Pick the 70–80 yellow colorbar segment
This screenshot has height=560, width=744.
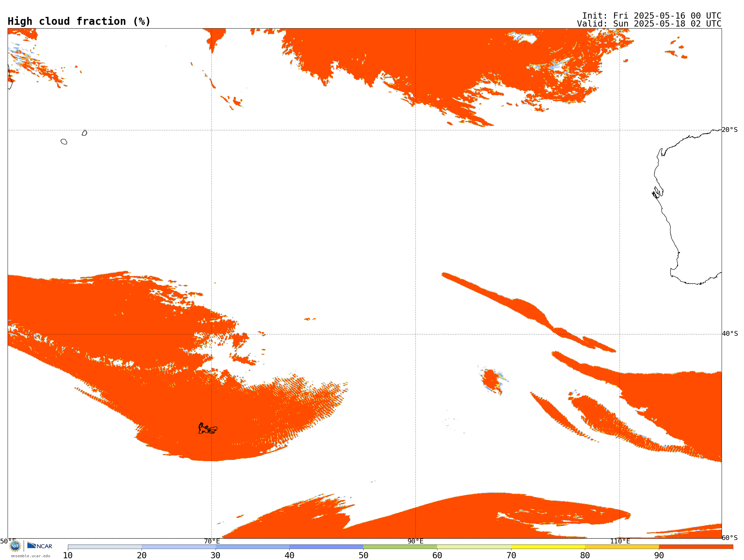[548, 547]
